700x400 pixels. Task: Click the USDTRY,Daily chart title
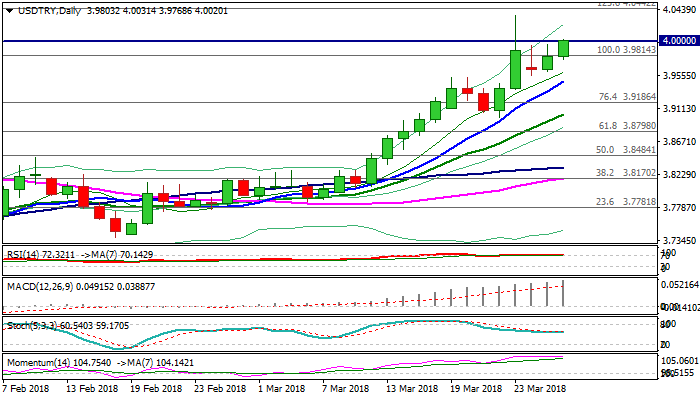[49, 11]
